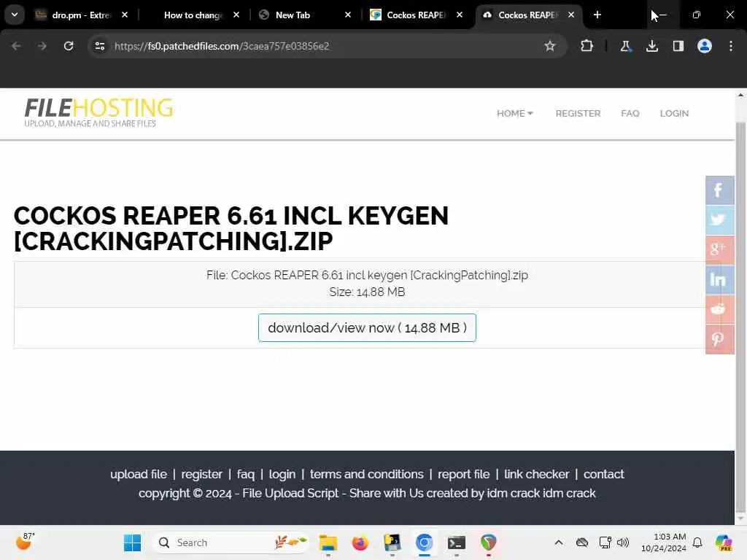Screen dimensions: 747x560
Task: Open new browser tab plus button
Action: coord(597,15)
